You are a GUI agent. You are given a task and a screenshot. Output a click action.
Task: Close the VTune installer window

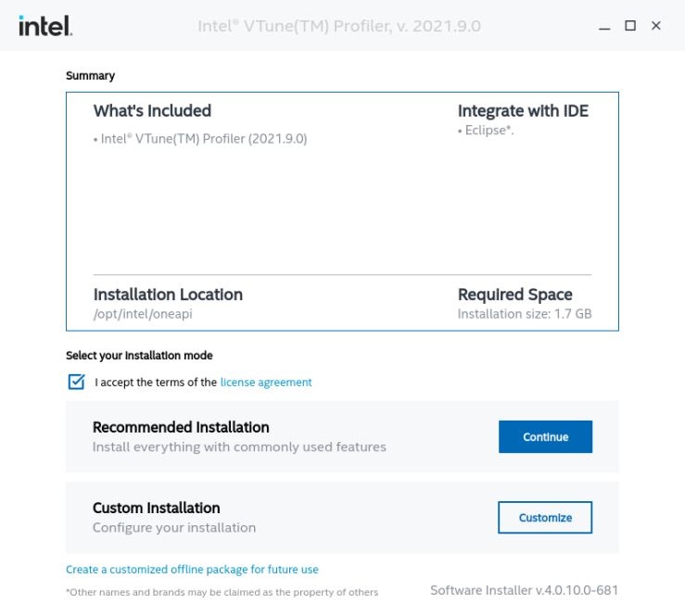tap(656, 26)
